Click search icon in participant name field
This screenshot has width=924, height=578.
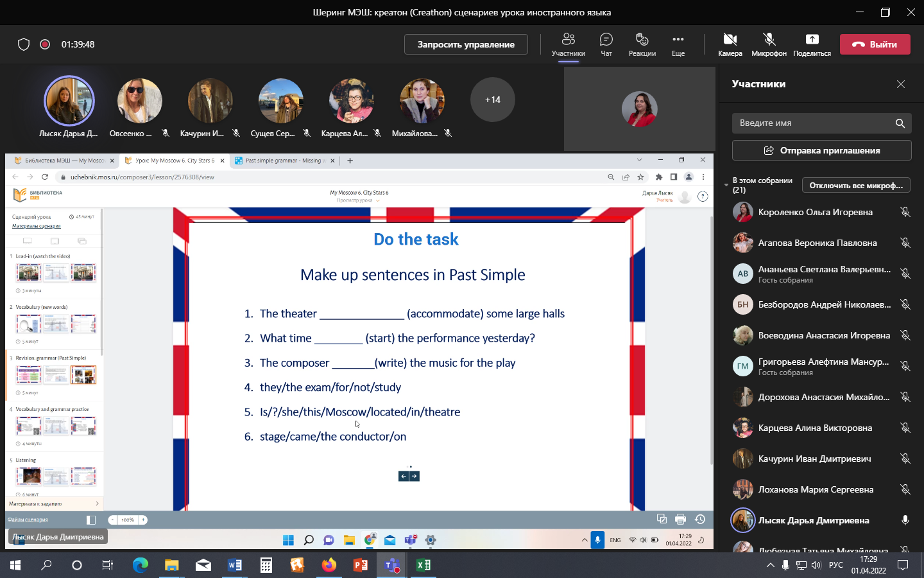(900, 123)
